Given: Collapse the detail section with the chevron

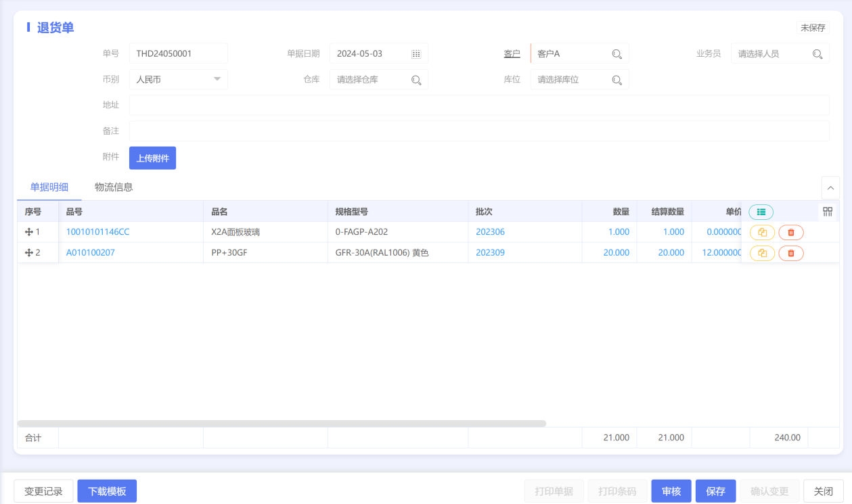Looking at the screenshot, I should [830, 187].
